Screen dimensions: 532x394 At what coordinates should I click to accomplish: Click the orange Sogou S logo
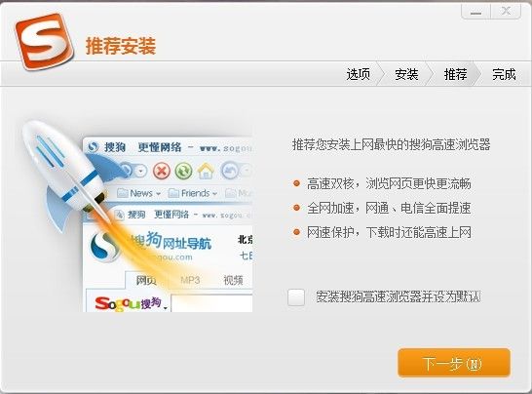[x=44, y=41]
